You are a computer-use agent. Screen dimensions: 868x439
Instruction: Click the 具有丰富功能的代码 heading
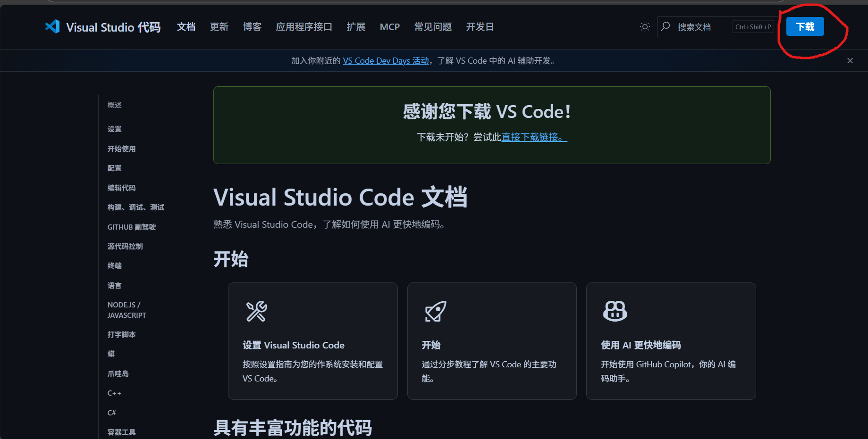tap(293, 428)
